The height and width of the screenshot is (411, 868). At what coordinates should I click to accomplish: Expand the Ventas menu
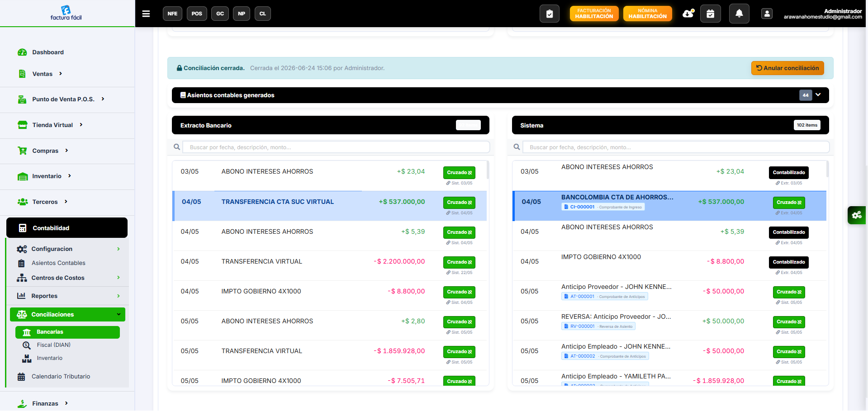43,74
